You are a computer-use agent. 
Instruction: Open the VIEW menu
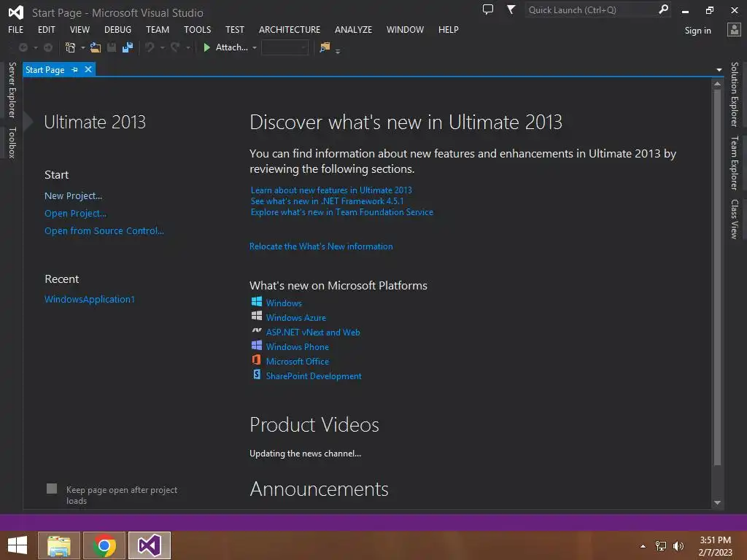80,29
